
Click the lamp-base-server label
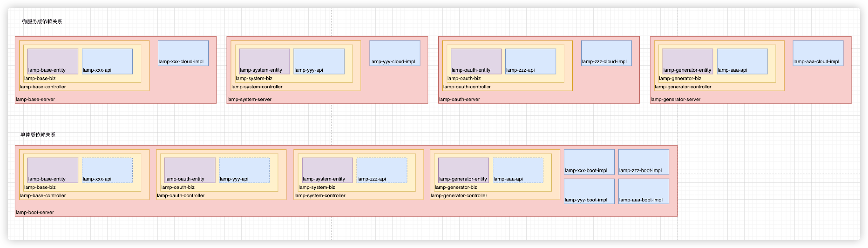tap(35, 99)
